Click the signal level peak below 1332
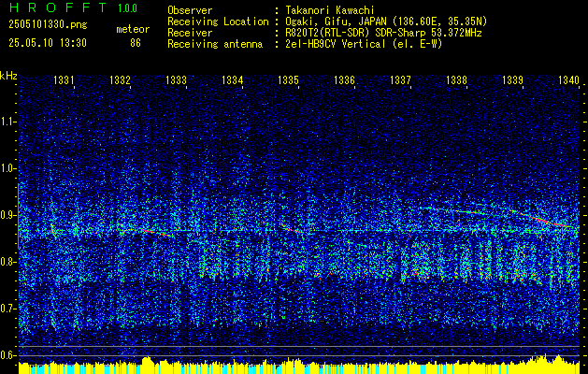This screenshot has height=374, width=588. point(147,361)
